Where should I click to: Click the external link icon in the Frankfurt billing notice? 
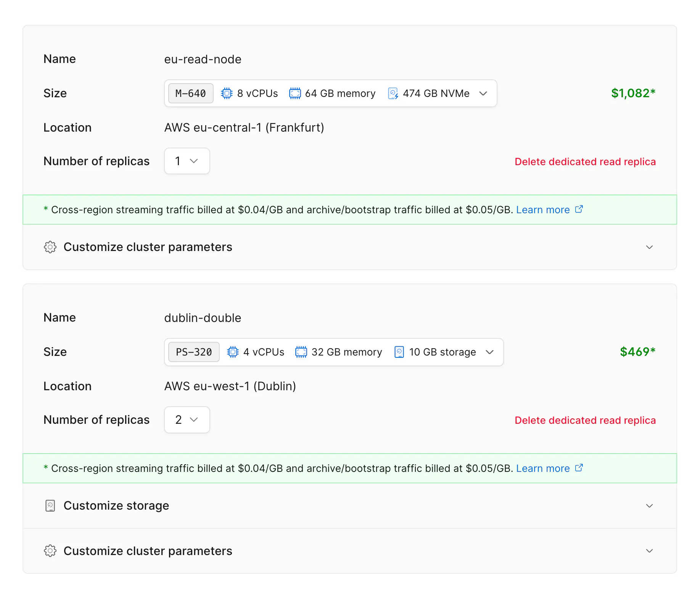579,209
